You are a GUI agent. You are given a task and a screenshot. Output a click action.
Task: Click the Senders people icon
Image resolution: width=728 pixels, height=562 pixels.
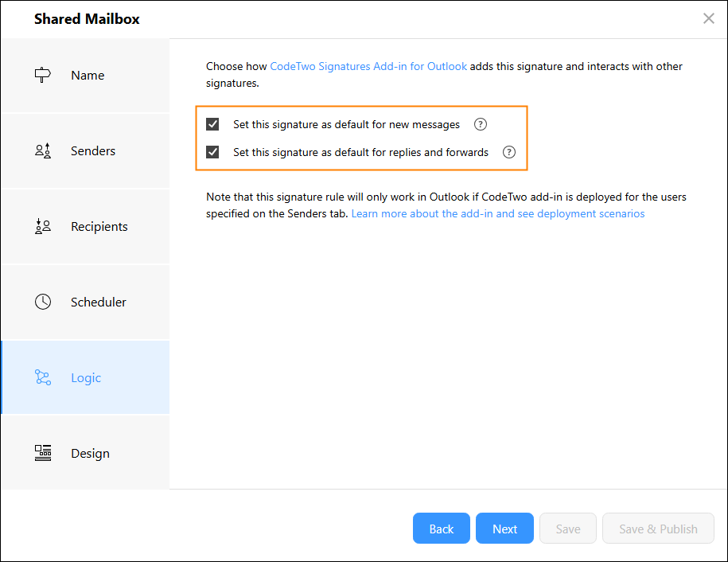click(43, 151)
